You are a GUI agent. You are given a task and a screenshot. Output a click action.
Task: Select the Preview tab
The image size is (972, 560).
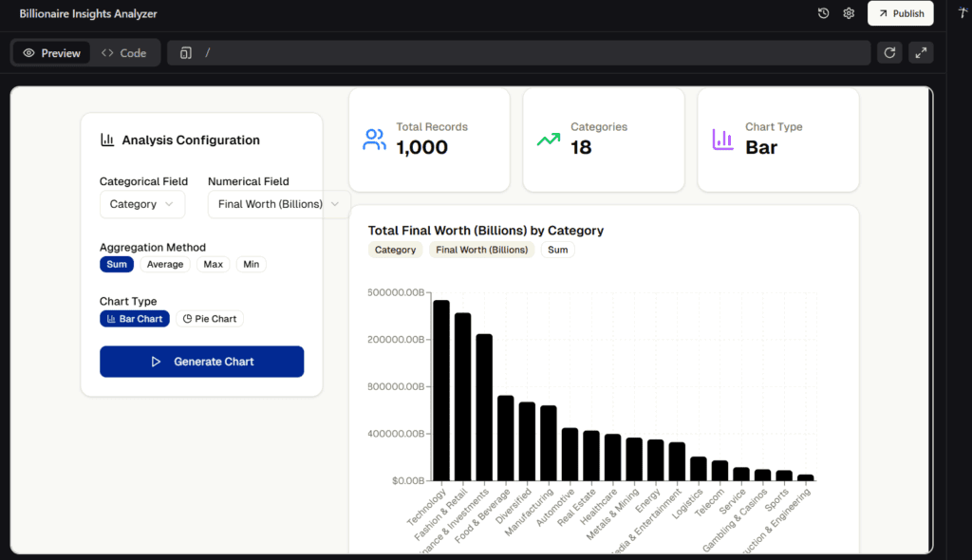(50, 52)
